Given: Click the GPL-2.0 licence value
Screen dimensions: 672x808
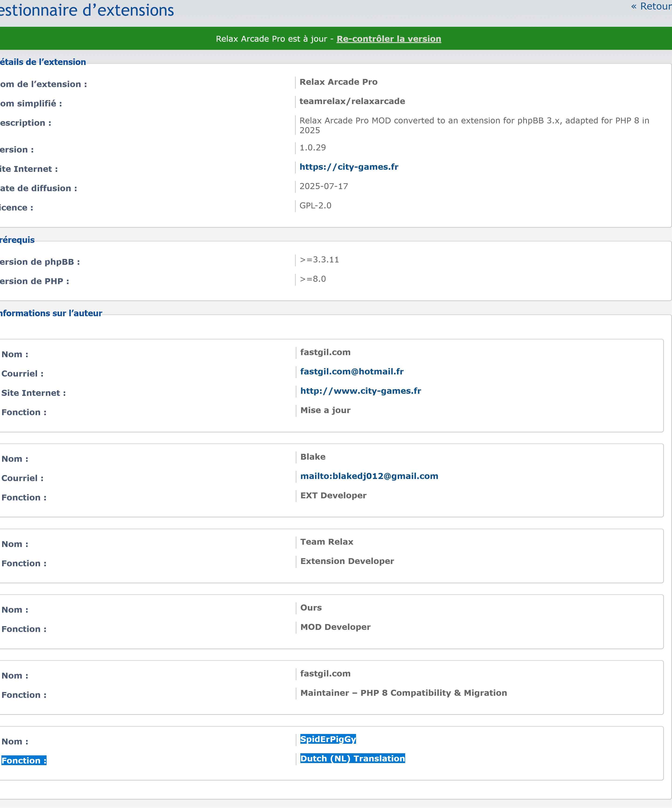Looking at the screenshot, I should [x=315, y=205].
